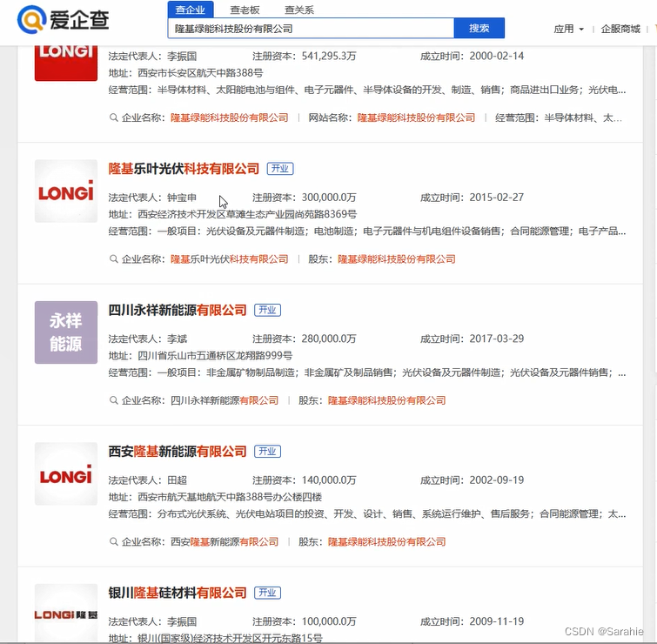
Task: Click 银川隆基硅材料's LONGi隆基 logo thumbnail
Action: point(66,613)
